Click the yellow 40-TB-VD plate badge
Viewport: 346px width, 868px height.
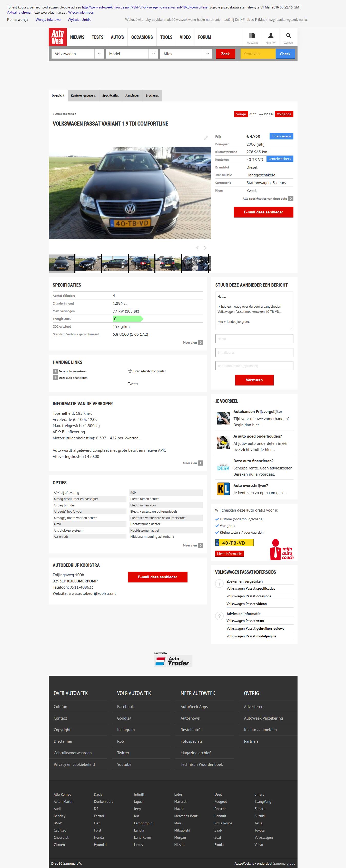234,543
